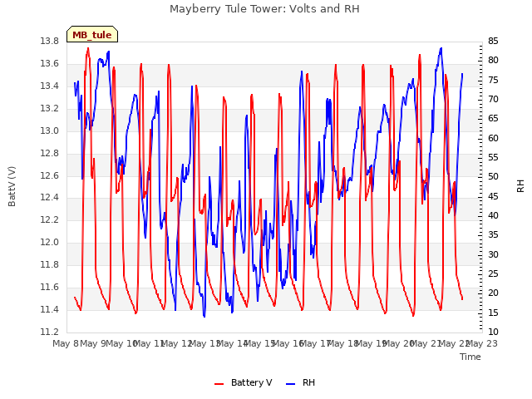Viewport: 532px width, 399px height.
Task: Click the 11.8 voltage tick label
Action: coord(50,264)
